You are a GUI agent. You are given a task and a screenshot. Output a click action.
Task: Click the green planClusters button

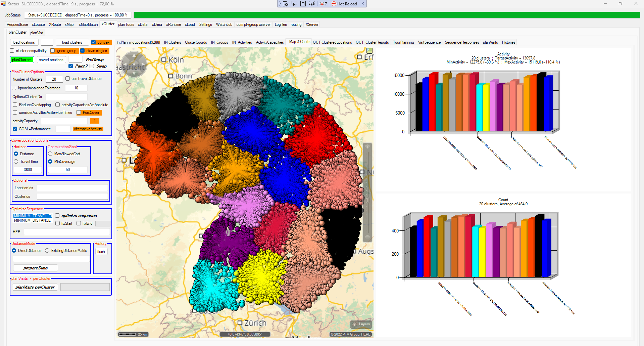22,60
